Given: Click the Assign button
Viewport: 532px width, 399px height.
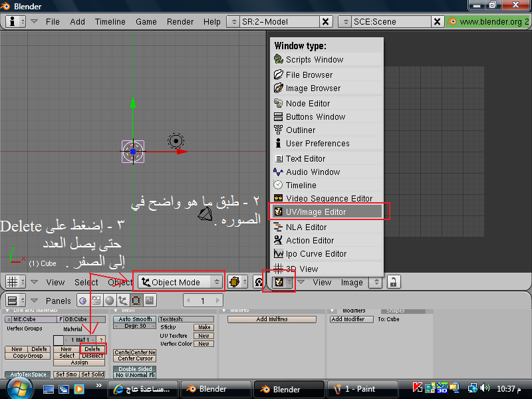Looking at the screenshot, I should (79, 362).
